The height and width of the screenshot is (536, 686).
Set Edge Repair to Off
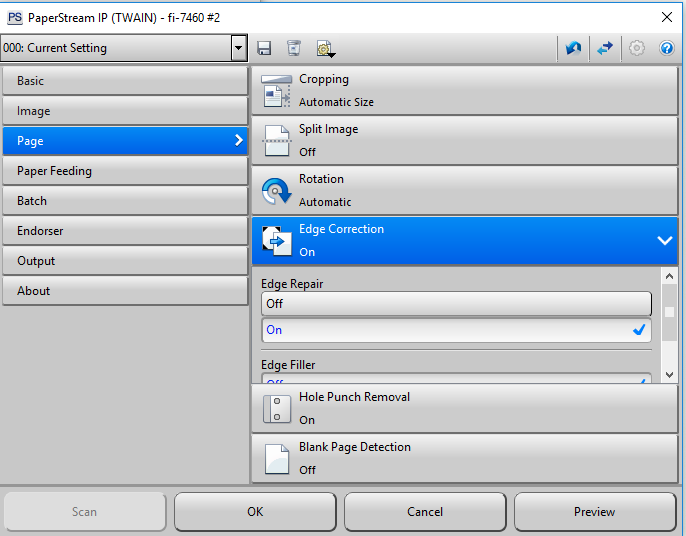[456, 304]
